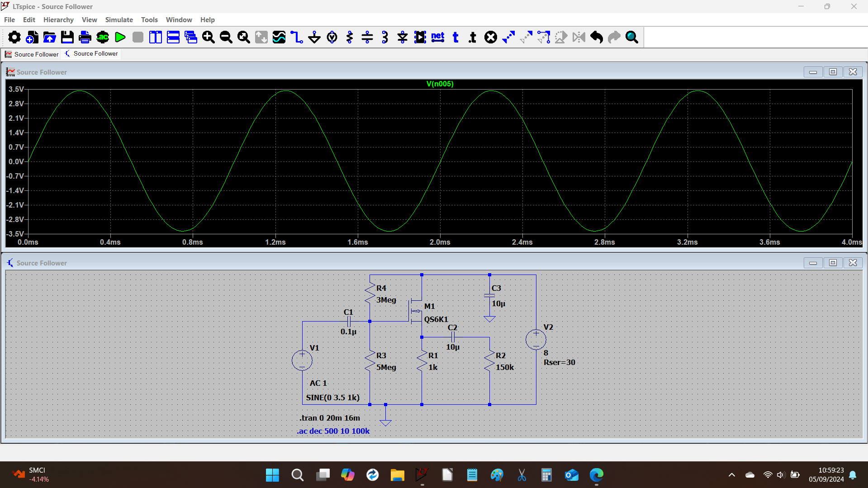Click the grey halt simulation icon
Image resolution: width=868 pixels, height=488 pixels.
[138, 37]
